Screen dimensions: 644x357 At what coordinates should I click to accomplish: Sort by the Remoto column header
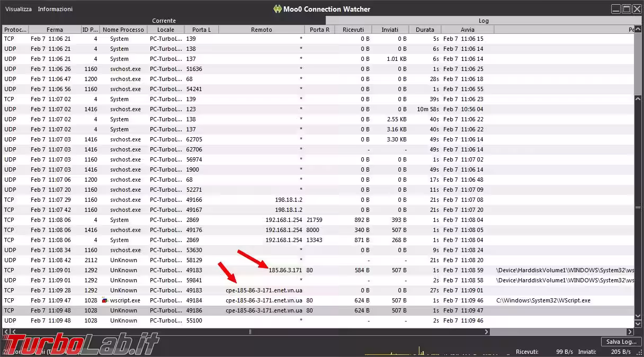pyautogui.click(x=261, y=30)
